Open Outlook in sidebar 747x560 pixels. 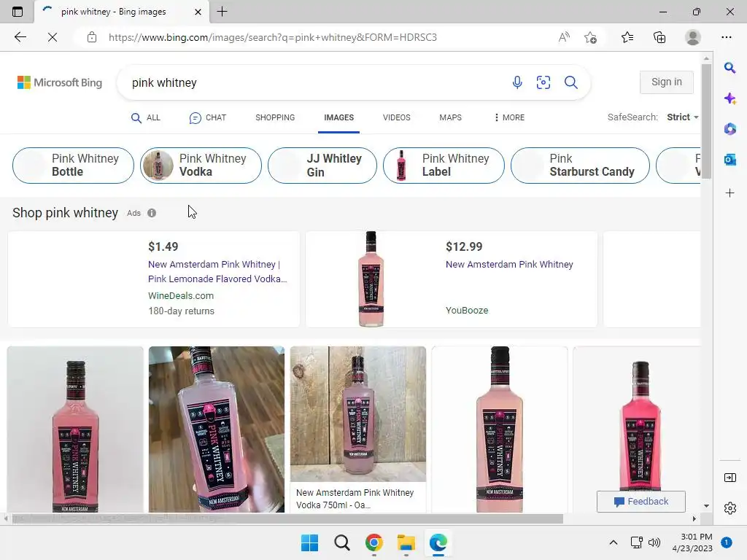pos(729,160)
